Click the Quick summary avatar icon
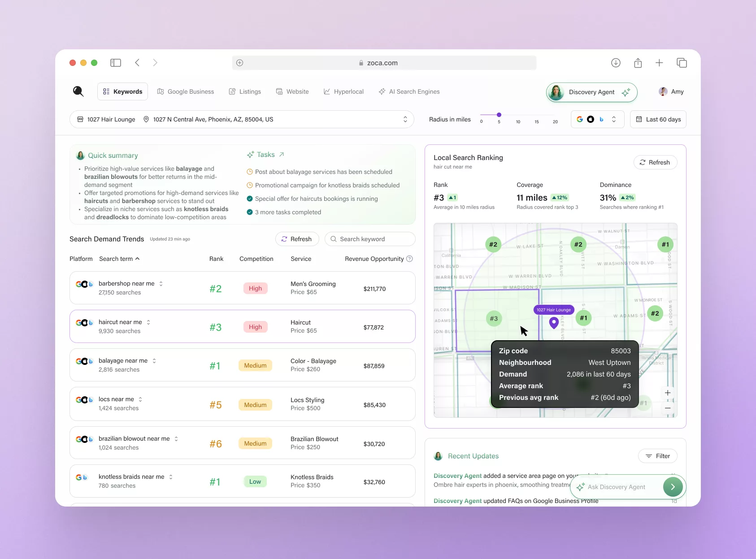Screen dimensions: 756x559 click(x=81, y=156)
